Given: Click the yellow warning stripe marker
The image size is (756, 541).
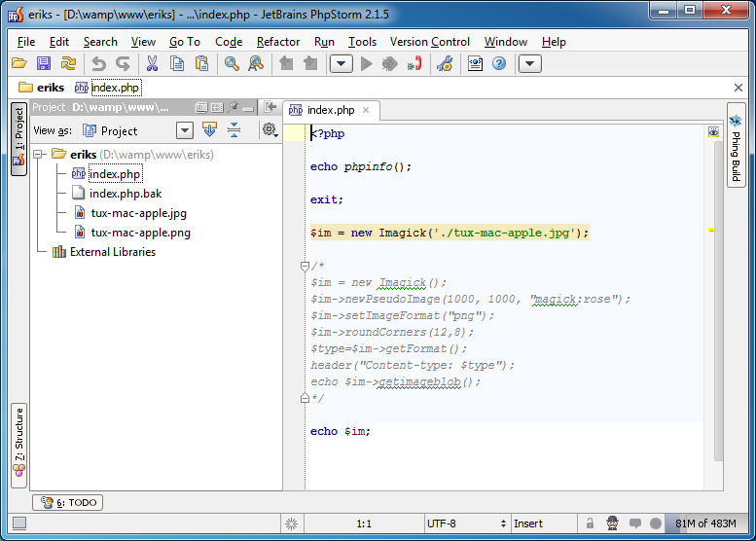Looking at the screenshot, I should pyautogui.click(x=712, y=230).
